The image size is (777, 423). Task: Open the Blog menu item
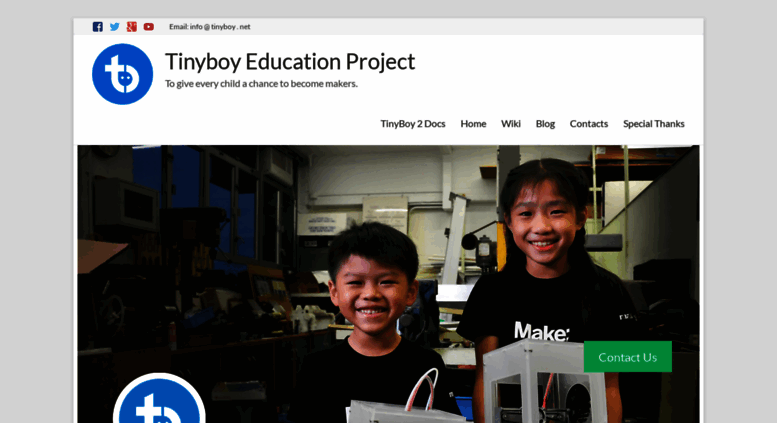point(545,123)
